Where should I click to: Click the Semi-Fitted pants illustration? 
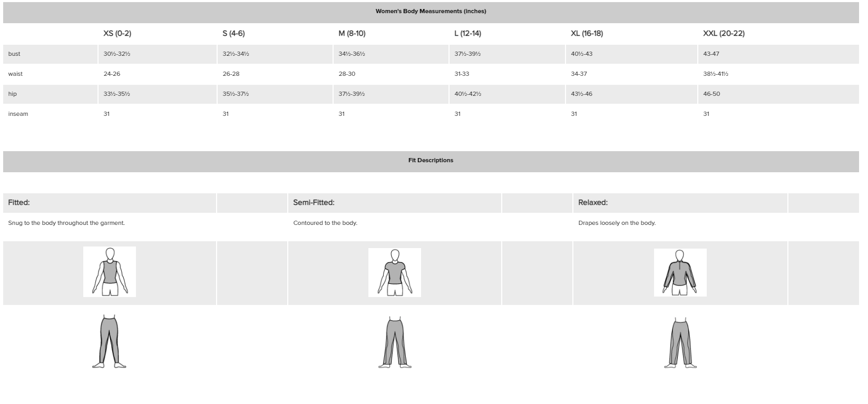pos(395,342)
